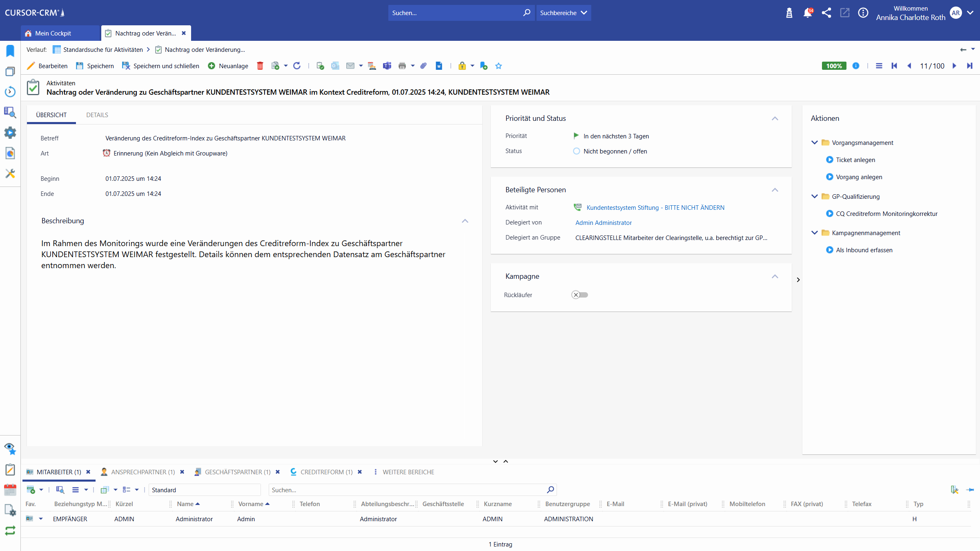Collapse the Priorität und Status panel
The height and width of the screenshot is (551, 980).
click(775, 118)
